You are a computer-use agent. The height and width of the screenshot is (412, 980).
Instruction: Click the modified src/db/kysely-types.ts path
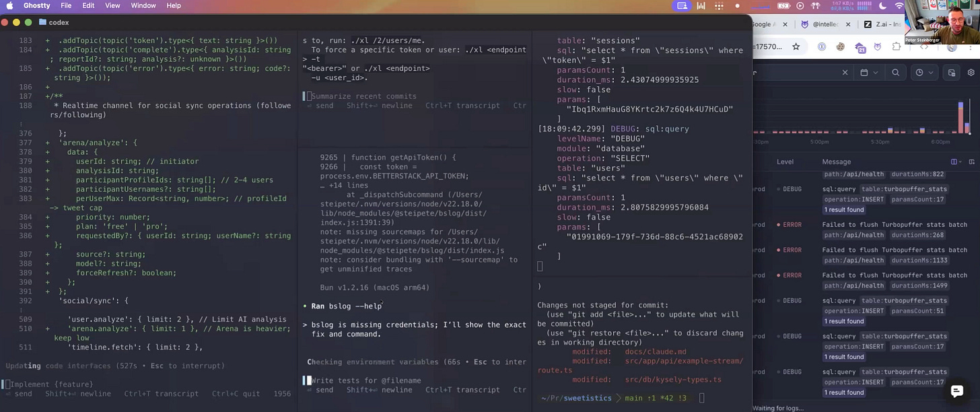(x=673, y=380)
